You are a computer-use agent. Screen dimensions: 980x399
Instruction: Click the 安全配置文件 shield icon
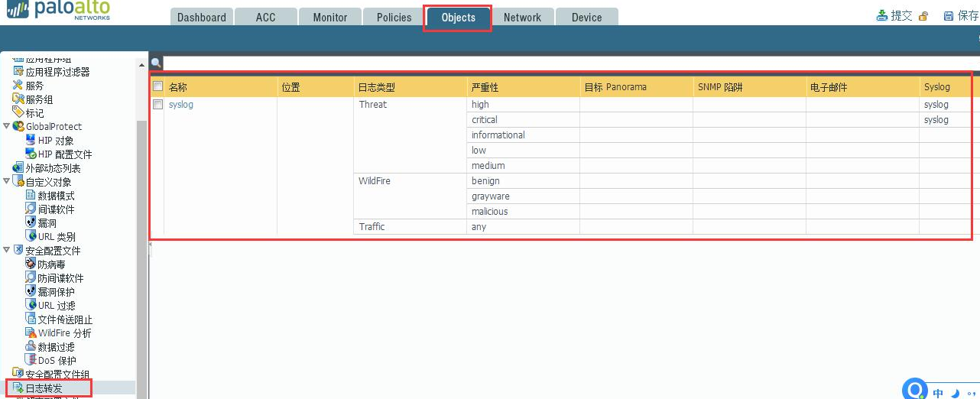pos(18,250)
